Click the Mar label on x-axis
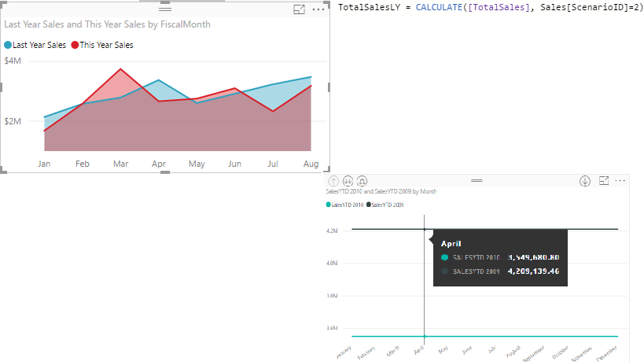Screen dimensions: 644x362 [x=121, y=164]
